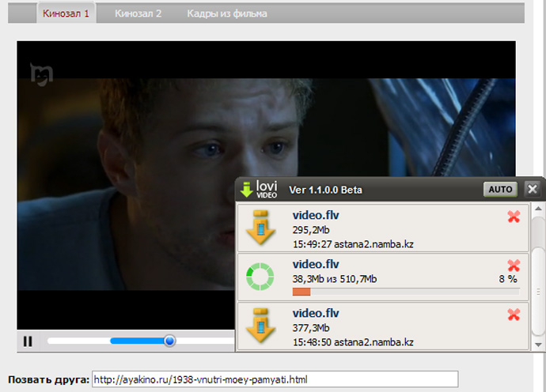Select the video.flv title of 510,7Mb download
The width and height of the screenshot is (546, 392).
(x=316, y=264)
